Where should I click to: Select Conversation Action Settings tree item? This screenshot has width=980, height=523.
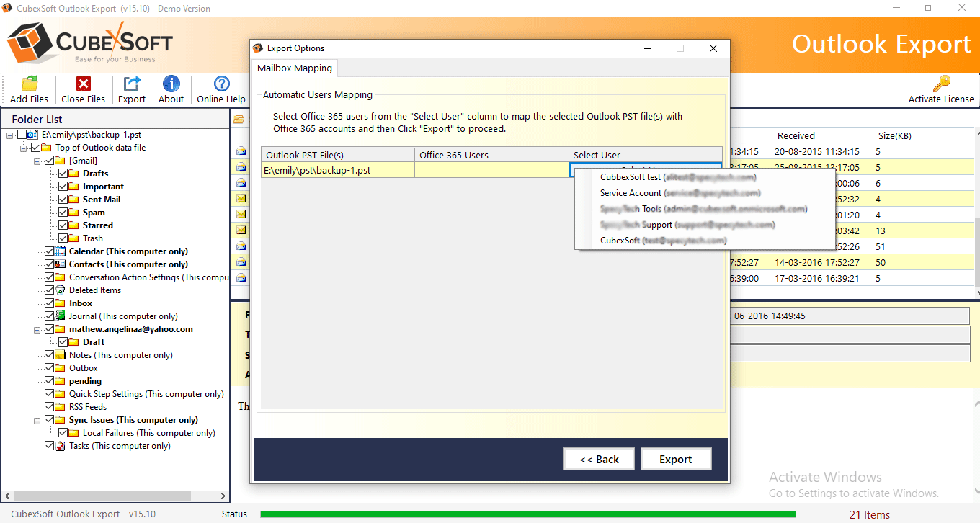coord(149,277)
